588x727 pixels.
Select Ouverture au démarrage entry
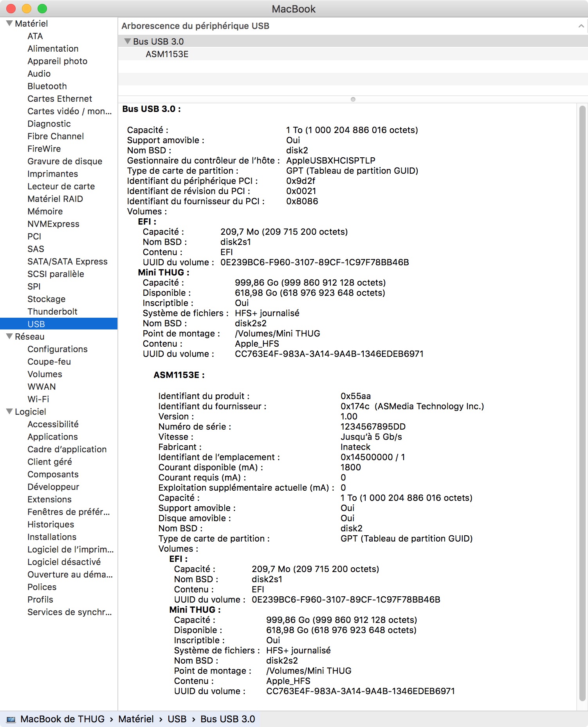pyautogui.click(x=70, y=574)
